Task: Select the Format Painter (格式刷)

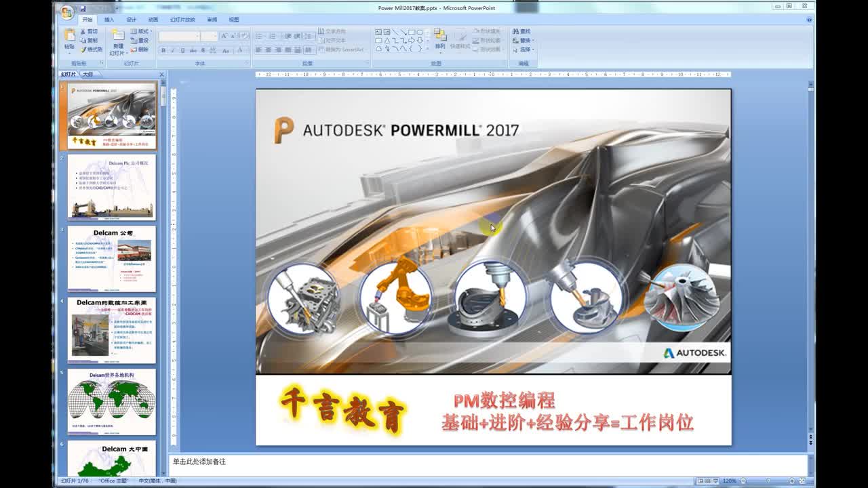Action: point(91,49)
